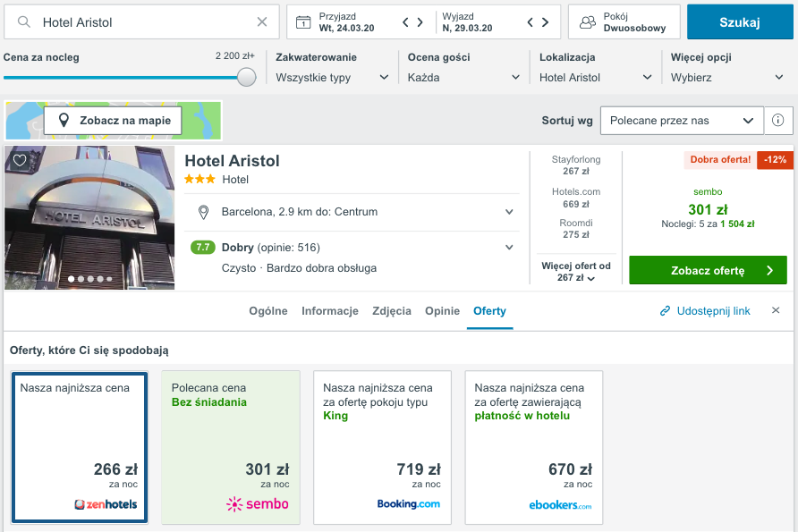Image resolution: width=798 pixels, height=532 pixels.
Task: Open the Ocena gości rating dropdown
Action: 463,77
